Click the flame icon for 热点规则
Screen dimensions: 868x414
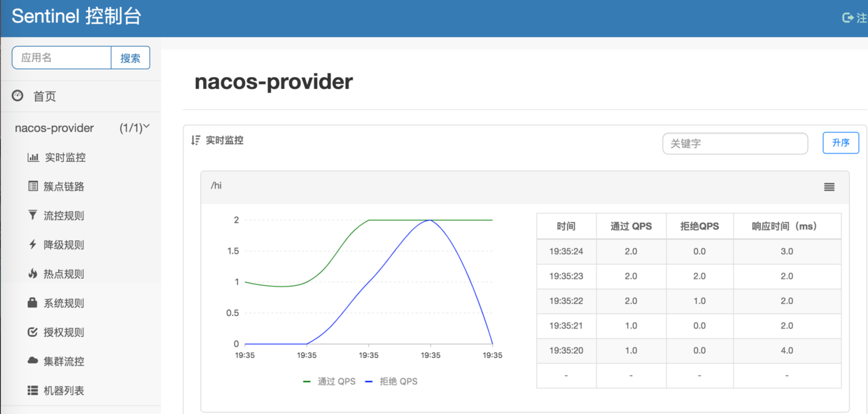[32, 273]
